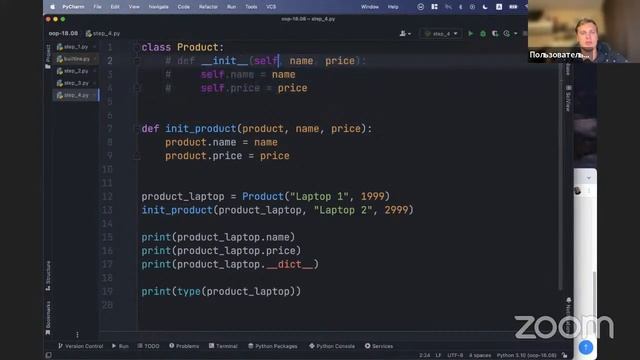Open the File menu
640x360 pixels.
click(97, 7)
